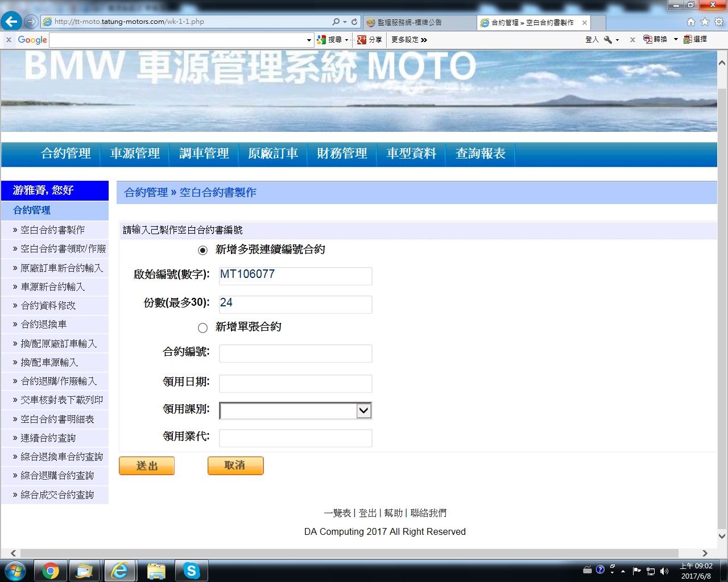The width and height of the screenshot is (728, 582).
Task: Open the 查詢報表 top menu
Action: 481,153
